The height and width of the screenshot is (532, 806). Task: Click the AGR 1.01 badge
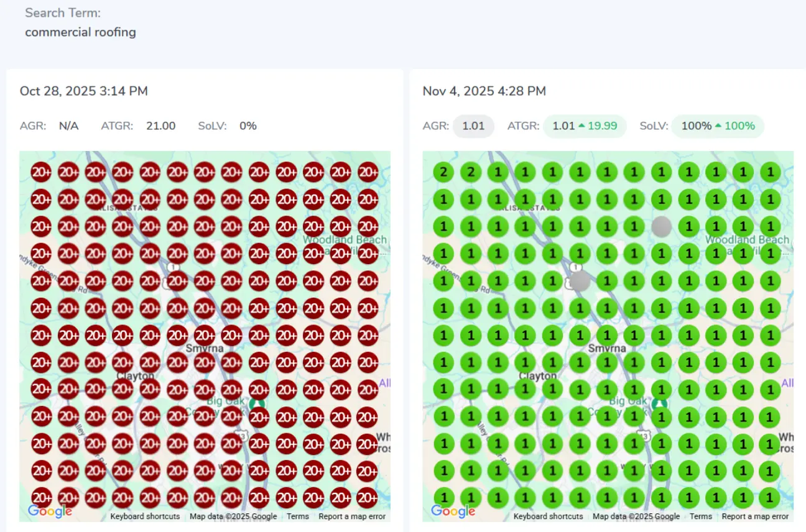(473, 126)
